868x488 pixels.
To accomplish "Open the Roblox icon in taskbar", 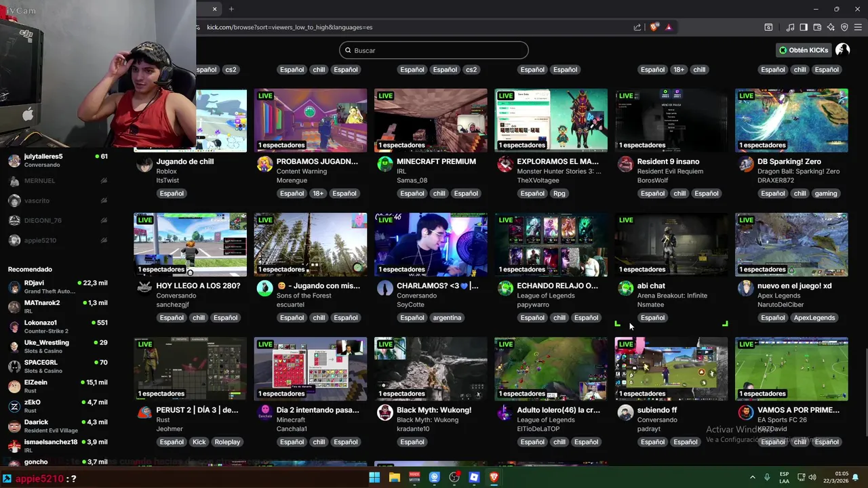I will [474, 477].
